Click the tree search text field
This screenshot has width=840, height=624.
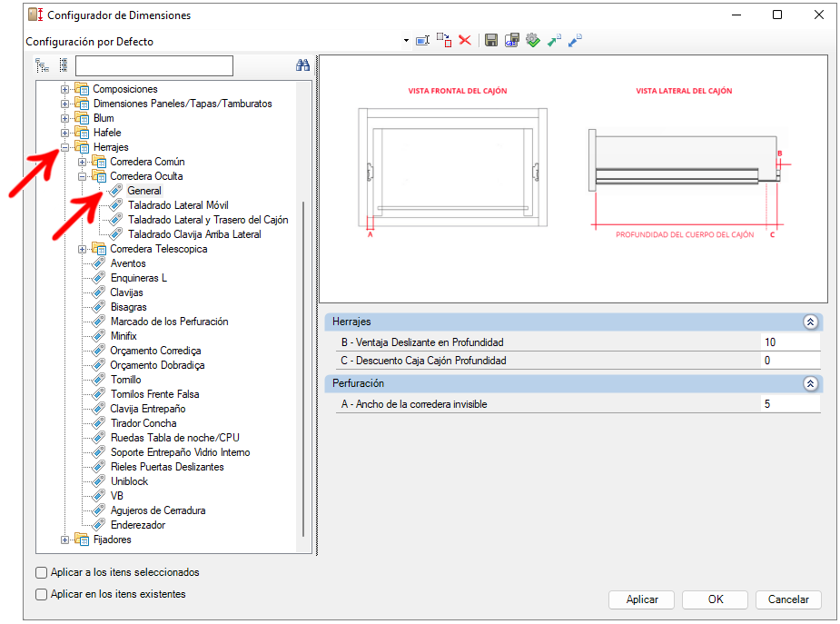tap(154, 66)
